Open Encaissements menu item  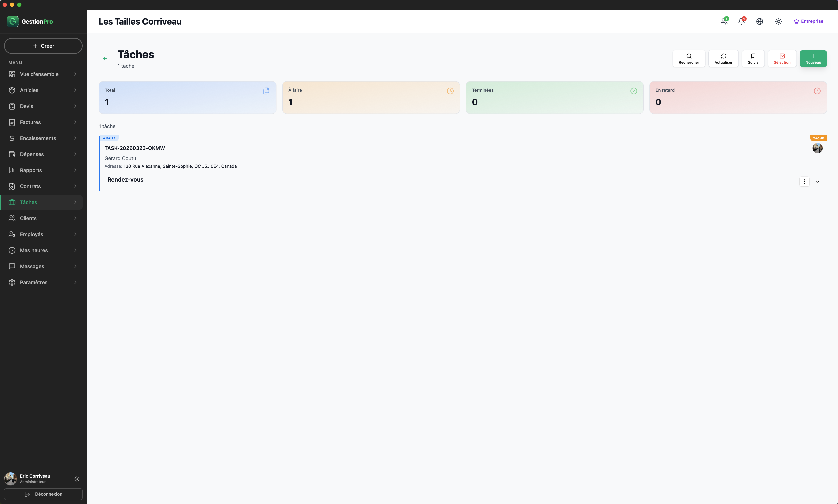(43, 138)
